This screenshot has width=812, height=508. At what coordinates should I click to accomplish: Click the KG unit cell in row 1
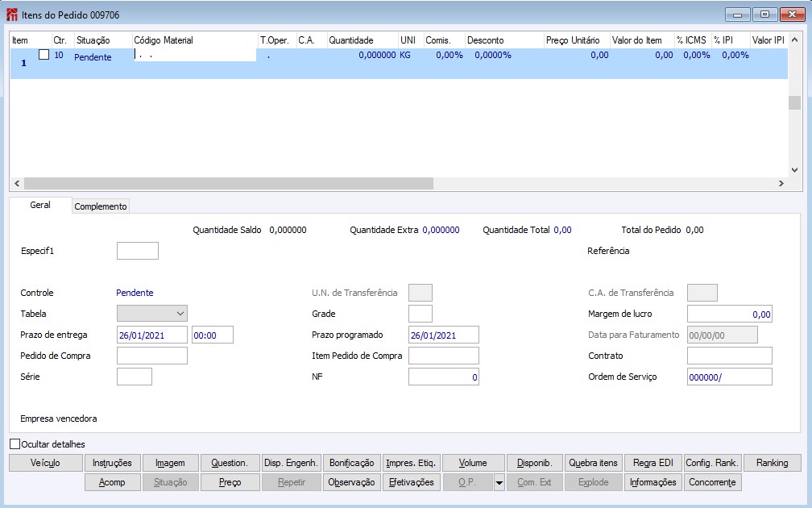pos(405,55)
